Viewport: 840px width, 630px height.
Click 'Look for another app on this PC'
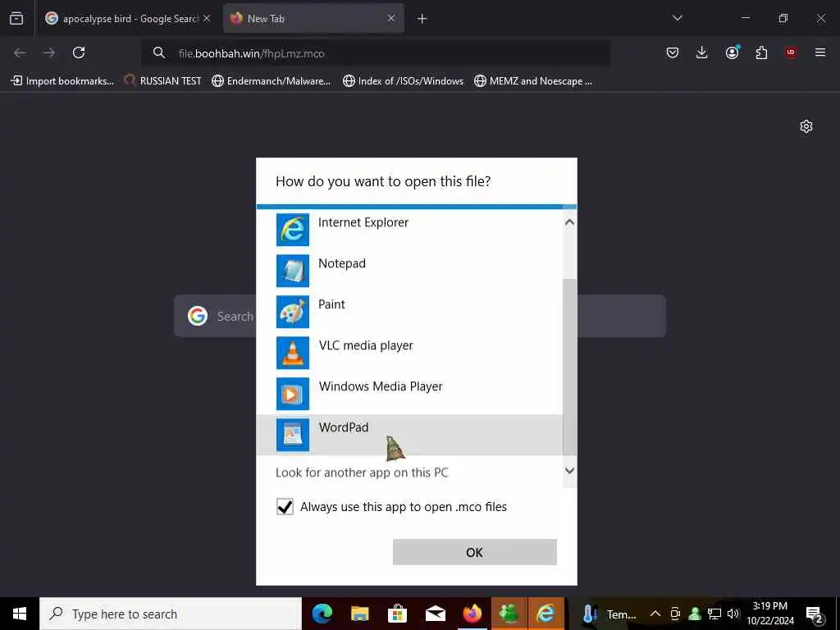pos(362,472)
